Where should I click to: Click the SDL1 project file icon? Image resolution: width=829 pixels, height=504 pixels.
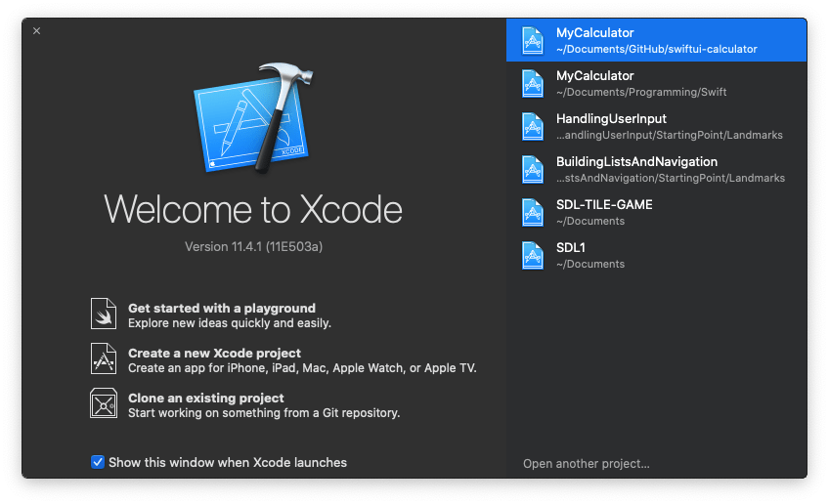click(533, 255)
